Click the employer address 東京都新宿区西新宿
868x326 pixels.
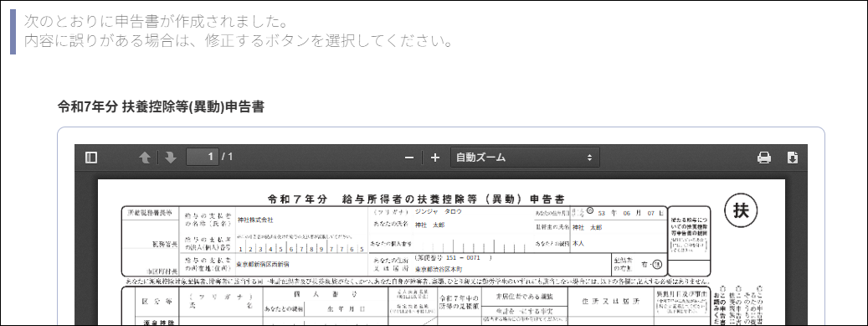[262, 264]
